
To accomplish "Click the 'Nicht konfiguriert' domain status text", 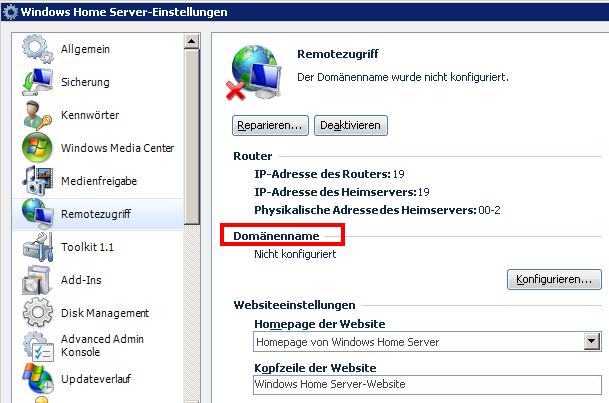I will click(295, 254).
